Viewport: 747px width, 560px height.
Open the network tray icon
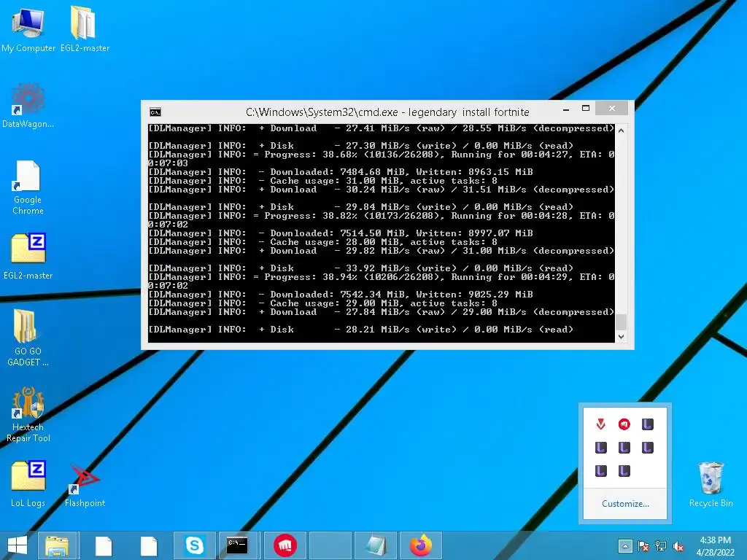[x=661, y=546]
